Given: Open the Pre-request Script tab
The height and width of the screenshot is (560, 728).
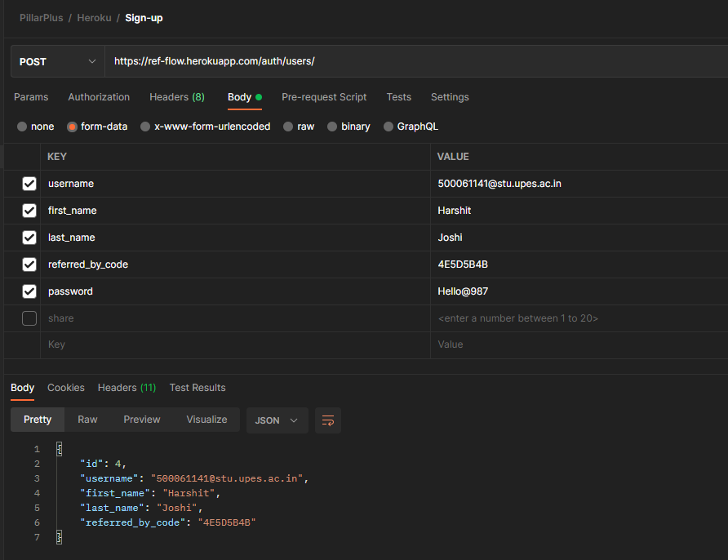Looking at the screenshot, I should point(324,97).
